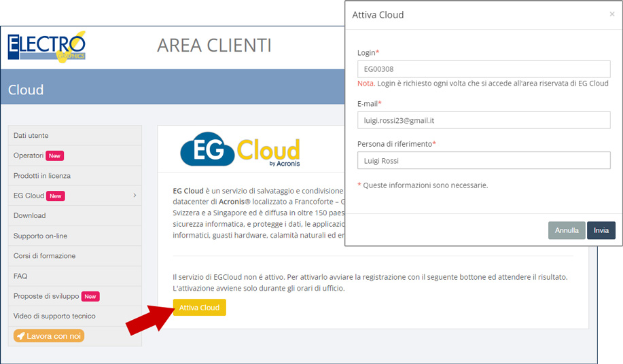This screenshot has width=623, height=364.
Task: Click the New badge next to EG Cloud
Action: pyautogui.click(x=56, y=196)
